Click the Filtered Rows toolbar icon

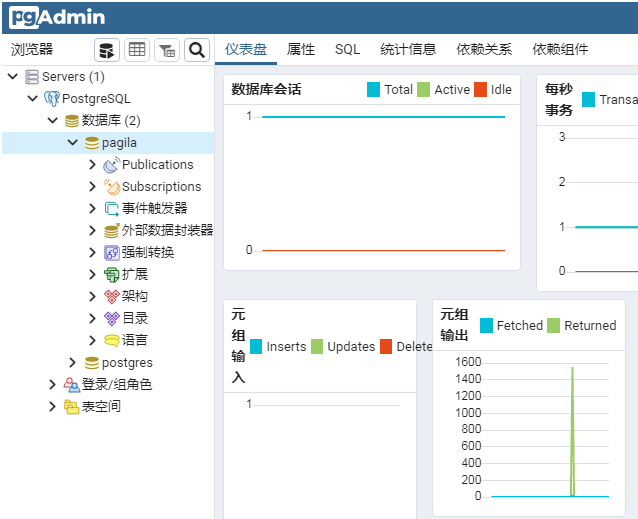click(x=166, y=50)
